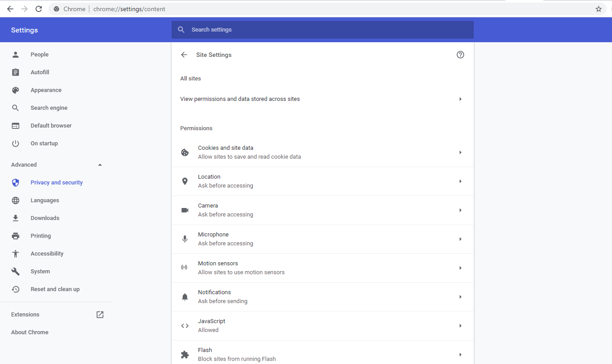The image size is (612, 364).
Task: Click the cookie icon
Action: (x=185, y=152)
